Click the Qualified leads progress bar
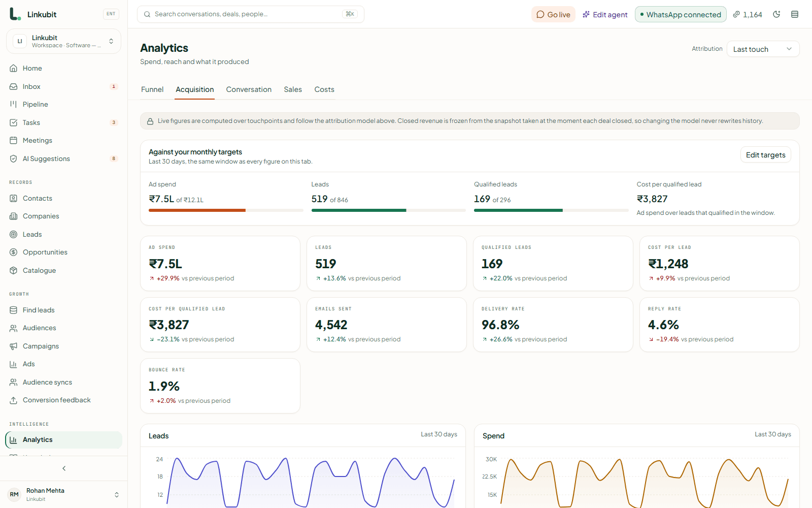Image resolution: width=812 pixels, height=508 pixels. [551, 210]
